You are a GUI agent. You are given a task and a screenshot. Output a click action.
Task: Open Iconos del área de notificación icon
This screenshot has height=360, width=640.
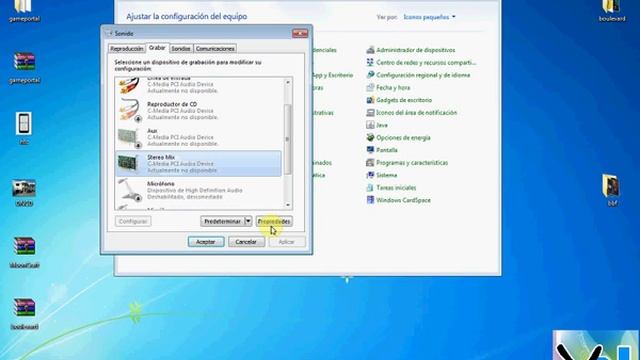click(x=370, y=112)
